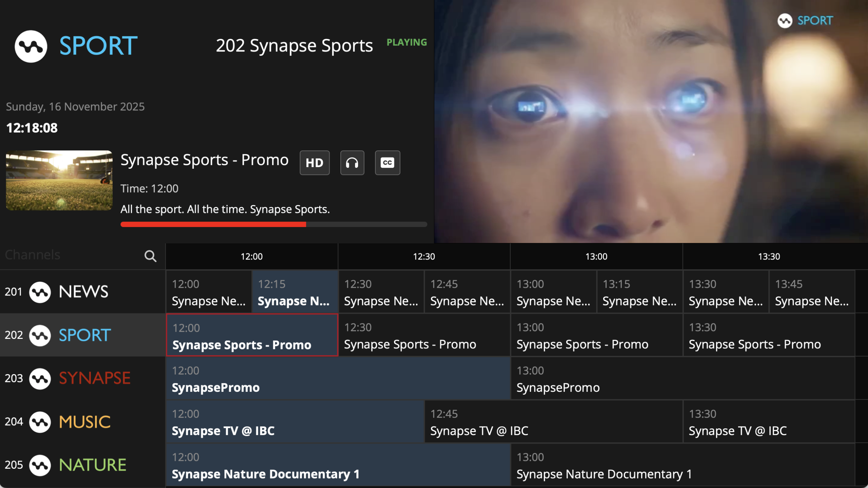This screenshot has height=488, width=868.
Task: Click the program progress bar
Action: [273, 224]
